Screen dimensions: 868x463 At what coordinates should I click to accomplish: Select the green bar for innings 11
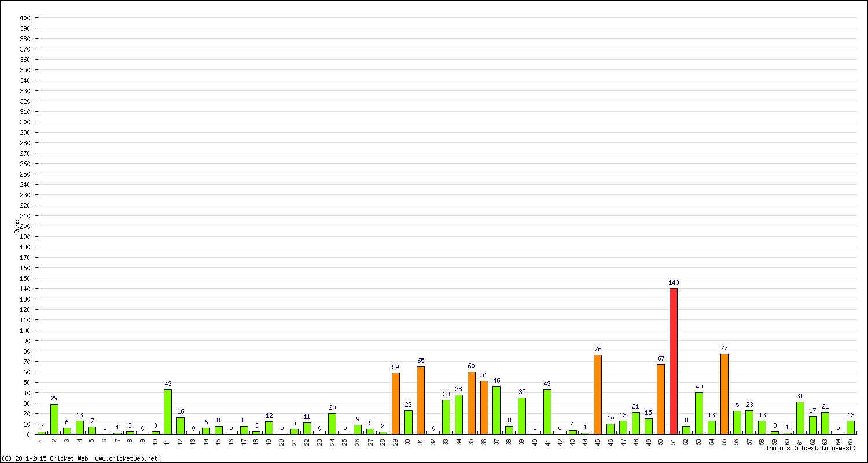click(x=168, y=412)
